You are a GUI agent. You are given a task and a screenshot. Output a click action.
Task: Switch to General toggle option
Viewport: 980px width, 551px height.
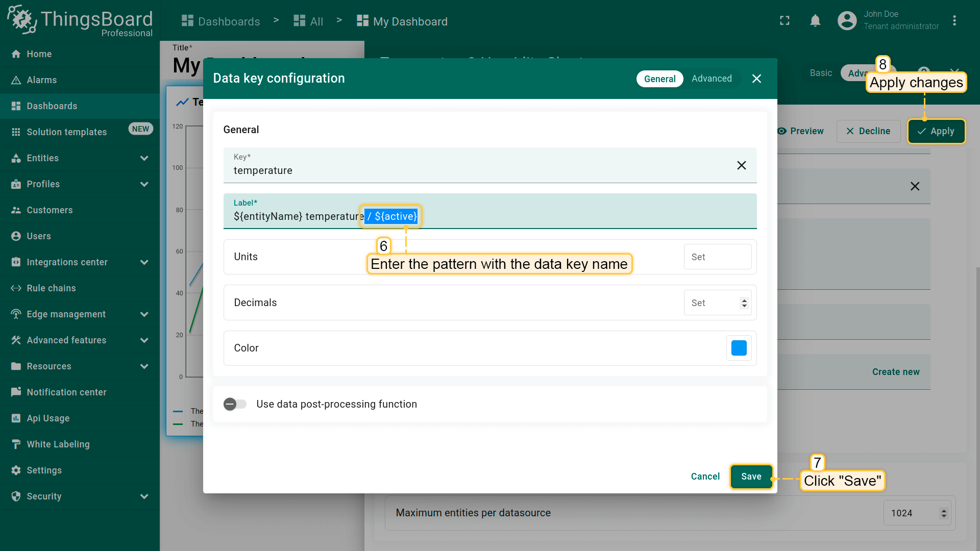pyautogui.click(x=659, y=79)
